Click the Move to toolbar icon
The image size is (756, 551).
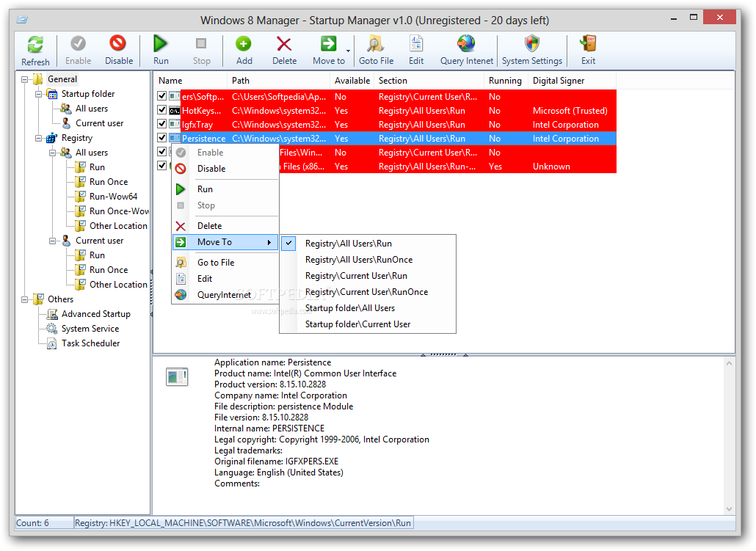click(328, 43)
